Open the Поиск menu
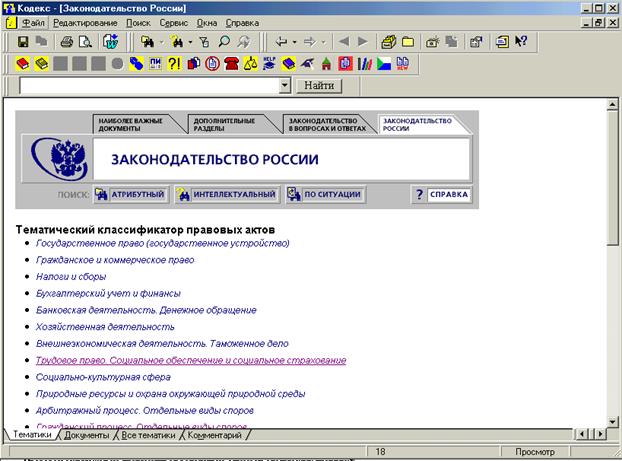This screenshot has height=461, width=622. pos(138,23)
